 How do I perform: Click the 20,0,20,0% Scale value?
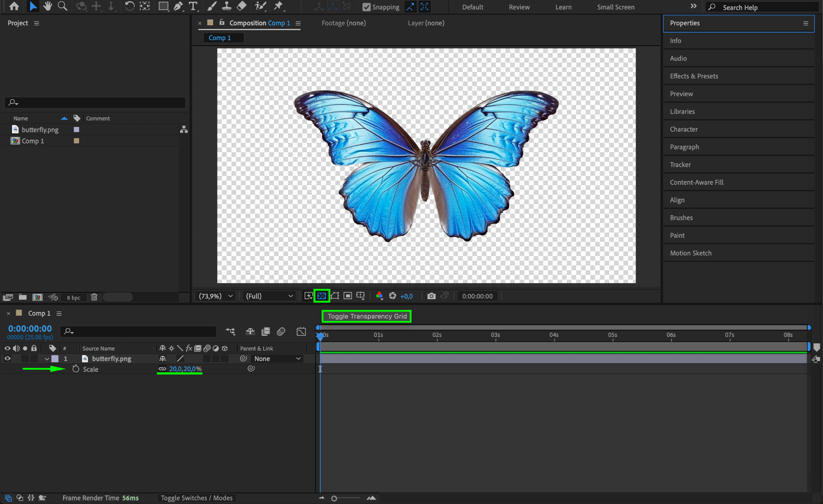(x=185, y=369)
